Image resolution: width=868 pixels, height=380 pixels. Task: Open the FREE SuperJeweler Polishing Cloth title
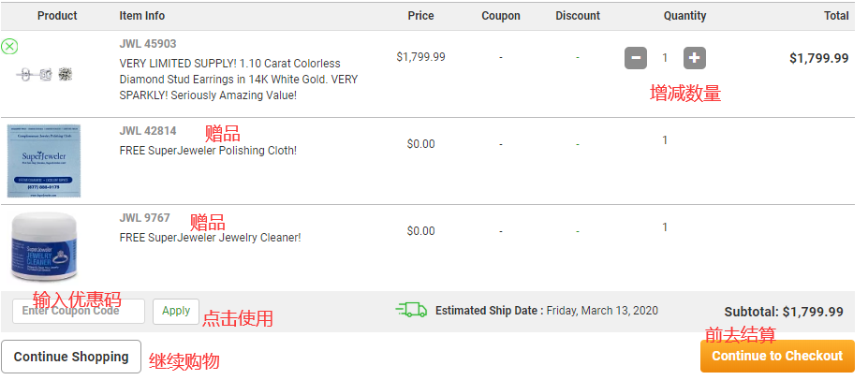point(208,151)
